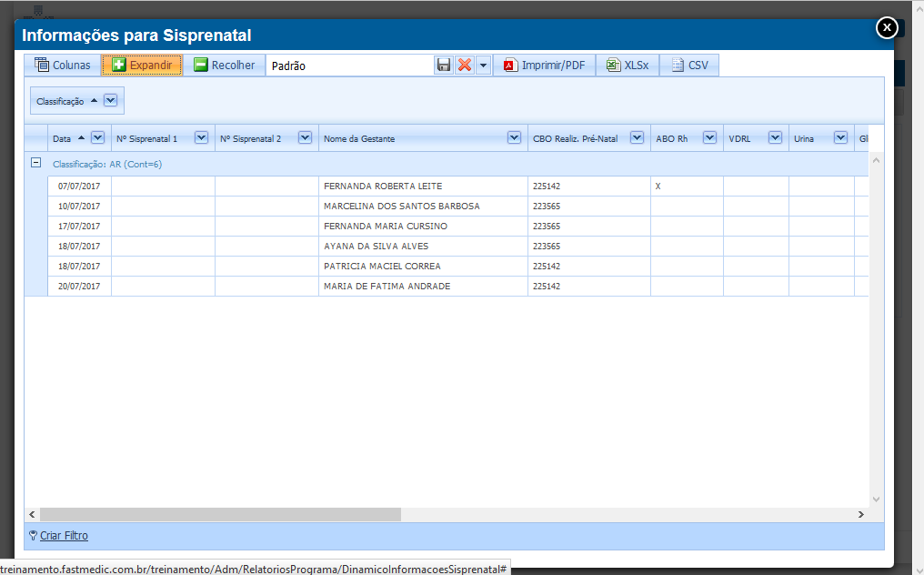The image size is (924, 575).
Task: Open the Urina column filter dropdown
Action: pos(841,138)
